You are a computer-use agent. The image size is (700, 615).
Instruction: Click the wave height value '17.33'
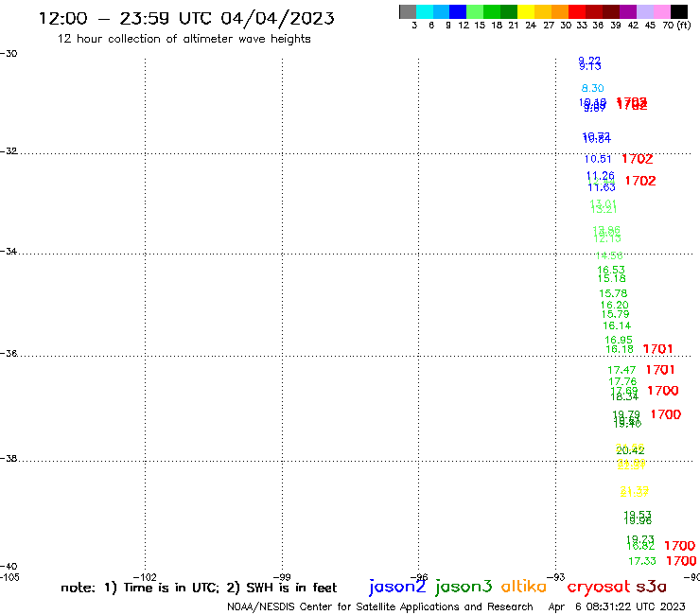click(642, 561)
